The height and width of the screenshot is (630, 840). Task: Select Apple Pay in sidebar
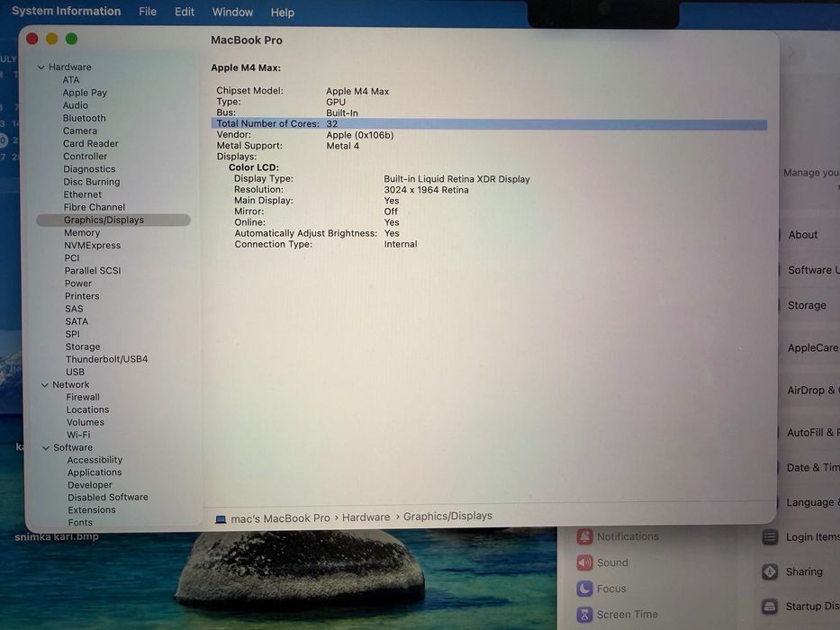85,93
